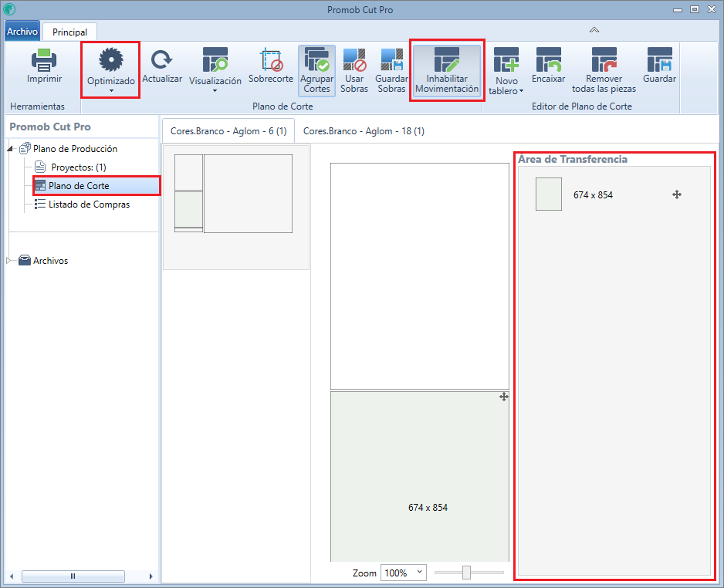The image size is (724, 588).
Task: Click the zoom slider handle
Action: 466,573
